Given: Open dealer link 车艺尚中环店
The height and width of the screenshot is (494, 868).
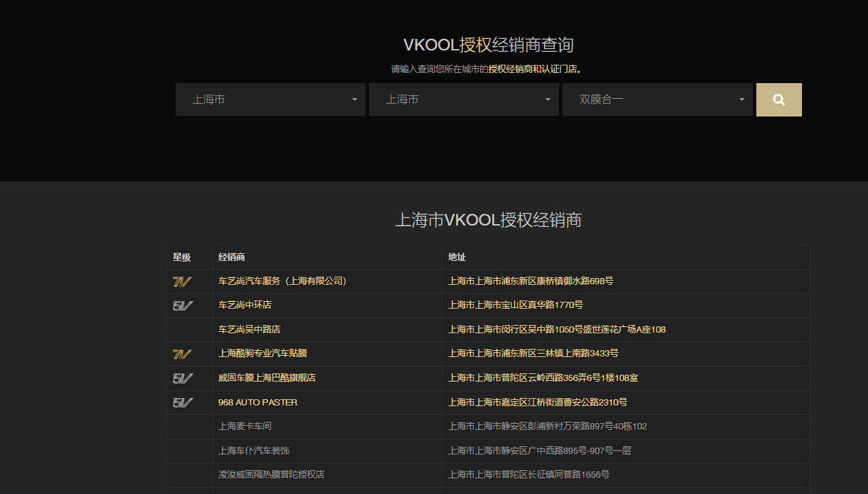Looking at the screenshot, I should click(244, 305).
